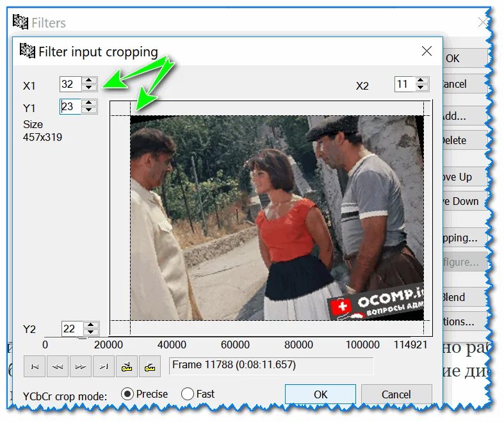
Task: Step forward one frame button
Action: [x=81, y=366]
